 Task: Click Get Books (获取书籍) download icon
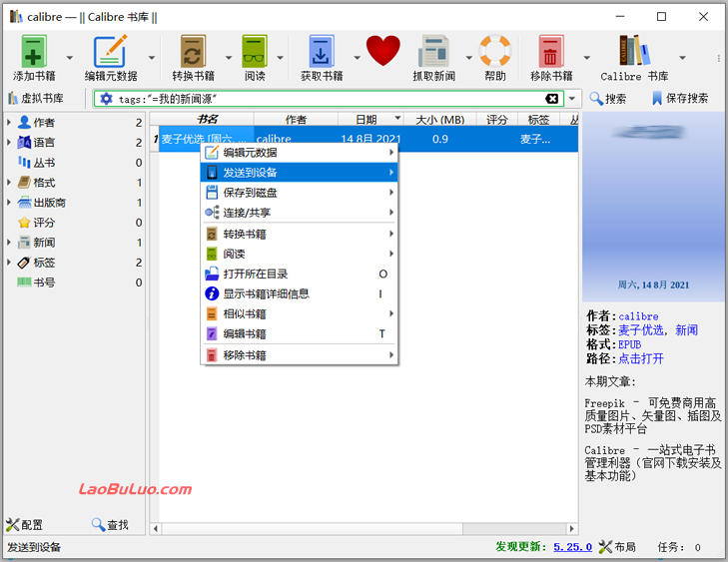coord(322,52)
